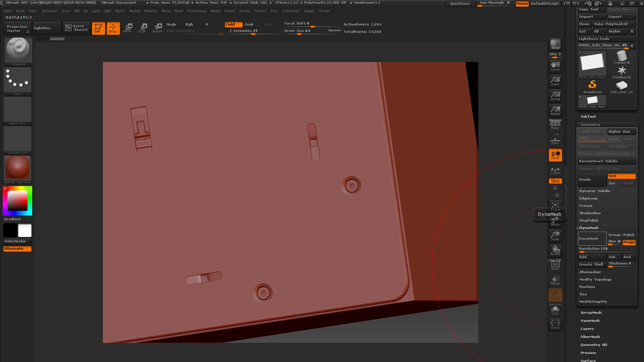The height and width of the screenshot is (362, 644).
Task: Activate the Zoom canvas icon
Action: tap(555, 80)
